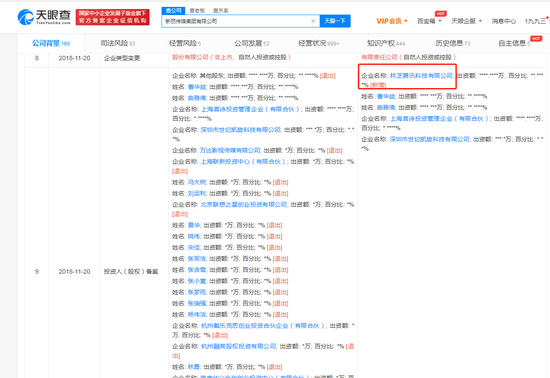This screenshot has width=550, height=378.
Task: Switch to 历史信息 tab
Action: (x=452, y=43)
